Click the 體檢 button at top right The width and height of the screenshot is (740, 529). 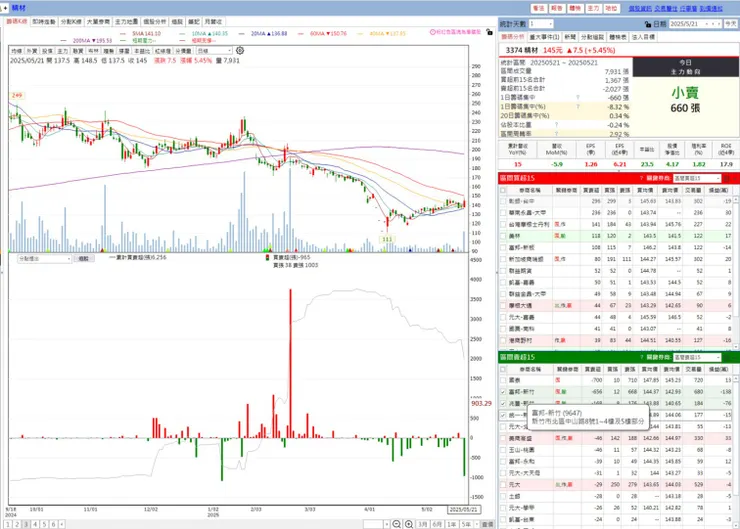tap(575, 8)
